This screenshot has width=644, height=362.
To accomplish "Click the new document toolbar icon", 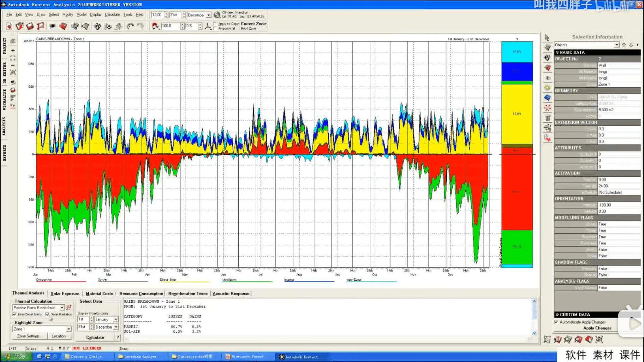I will point(9,26).
